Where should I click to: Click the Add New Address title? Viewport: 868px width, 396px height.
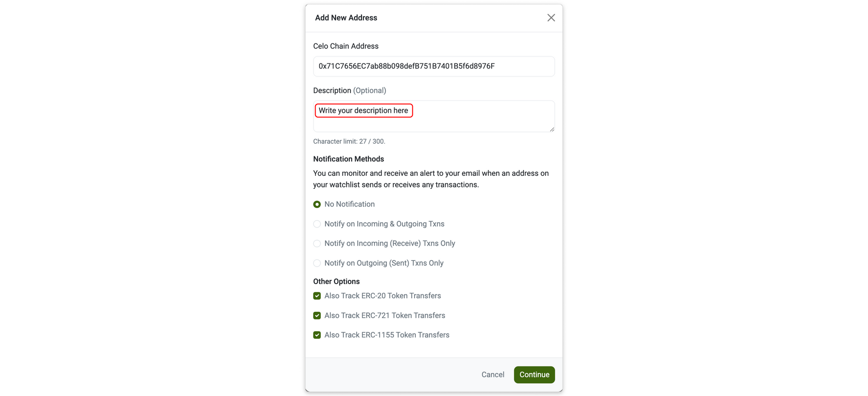[346, 18]
